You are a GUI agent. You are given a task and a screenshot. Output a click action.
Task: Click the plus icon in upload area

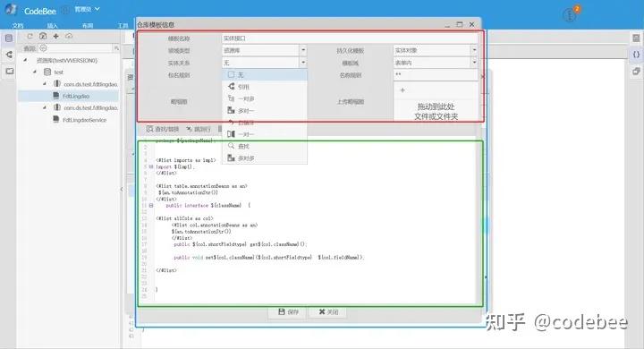pyautogui.click(x=402, y=90)
